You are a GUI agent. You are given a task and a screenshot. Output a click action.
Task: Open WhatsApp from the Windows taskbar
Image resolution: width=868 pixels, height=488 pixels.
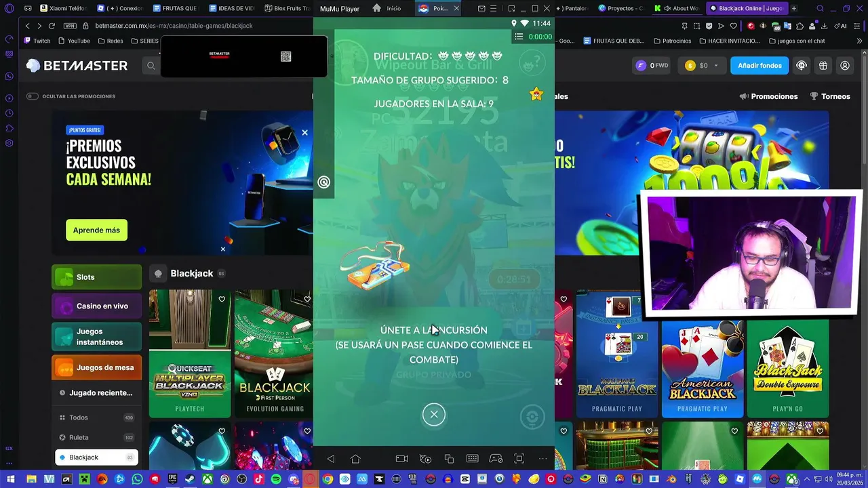pos(138,479)
